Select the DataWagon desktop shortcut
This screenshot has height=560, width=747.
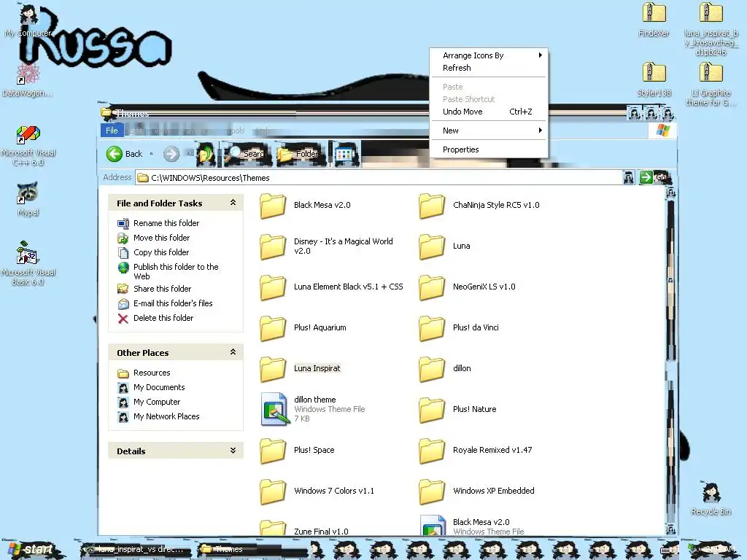coord(27,79)
